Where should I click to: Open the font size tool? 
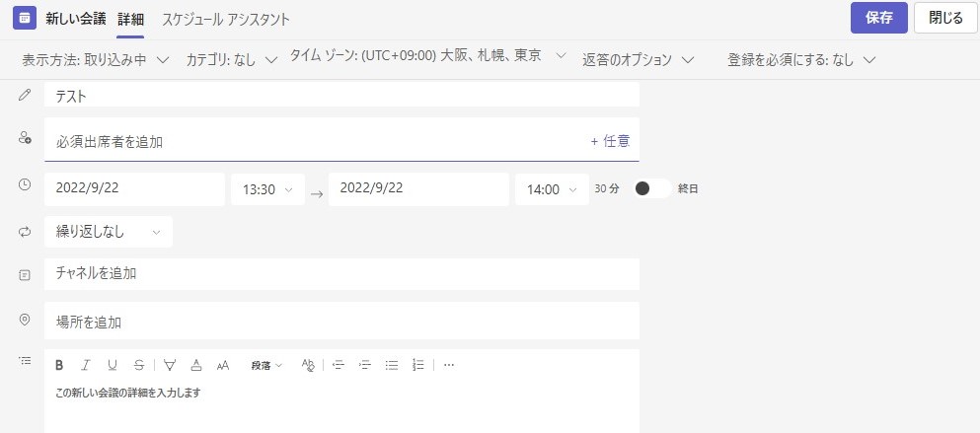click(x=223, y=366)
